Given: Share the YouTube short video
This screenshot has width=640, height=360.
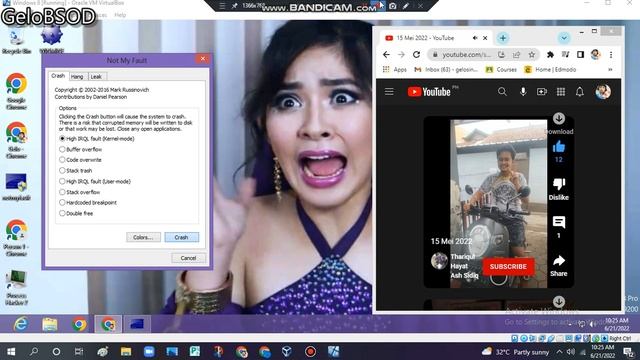Looking at the screenshot, I should point(559,261).
